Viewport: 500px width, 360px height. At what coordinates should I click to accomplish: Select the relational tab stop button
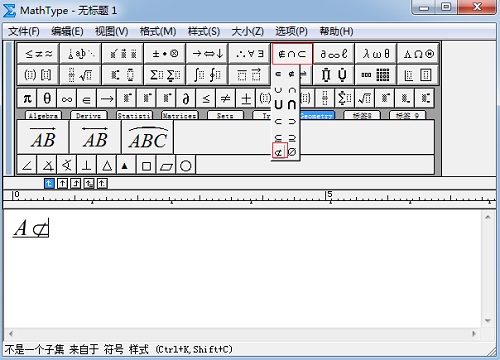coord(89,183)
